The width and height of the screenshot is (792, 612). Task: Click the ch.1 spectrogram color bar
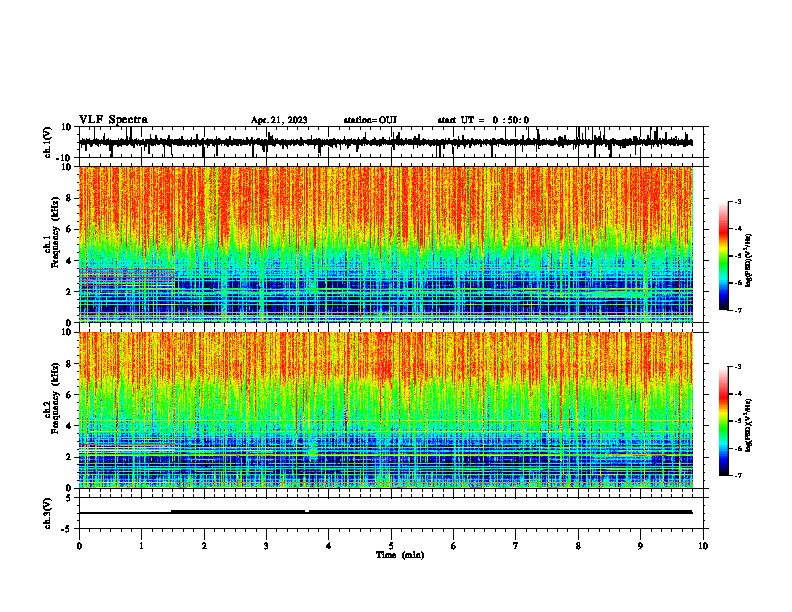(723, 255)
